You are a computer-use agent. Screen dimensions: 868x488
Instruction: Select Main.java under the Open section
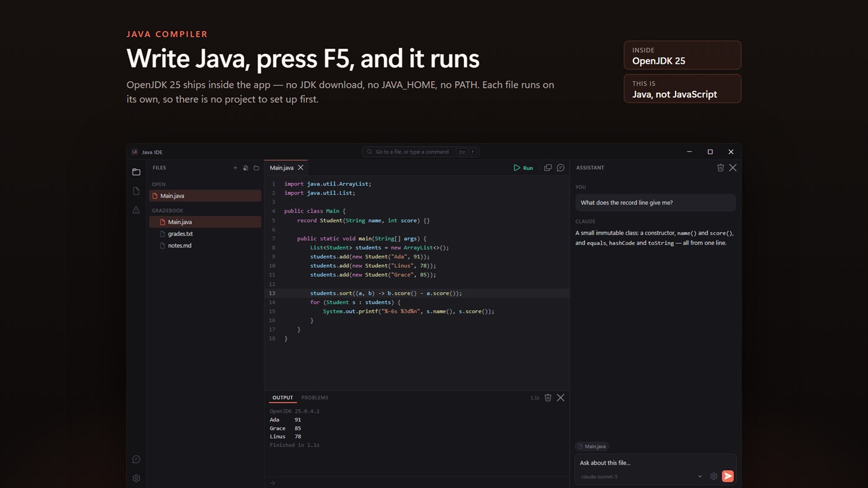(205, 196)
